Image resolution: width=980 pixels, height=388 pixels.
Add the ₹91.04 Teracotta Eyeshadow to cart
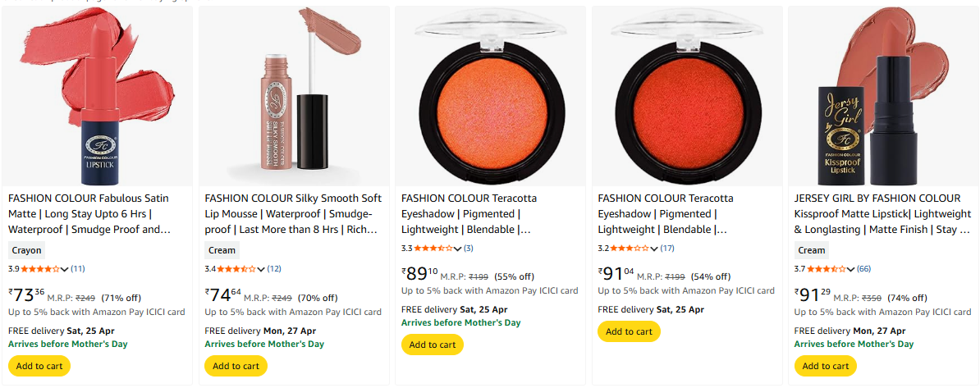[x=629, y=331]
